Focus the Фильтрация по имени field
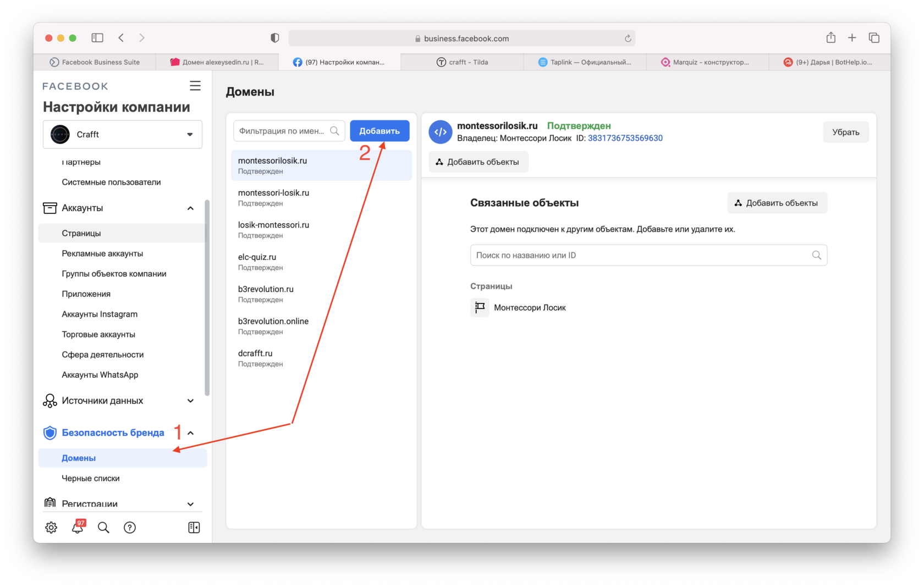Image resolution: width=924 pixels, height=587 pixels. click(x=289, y=131)
